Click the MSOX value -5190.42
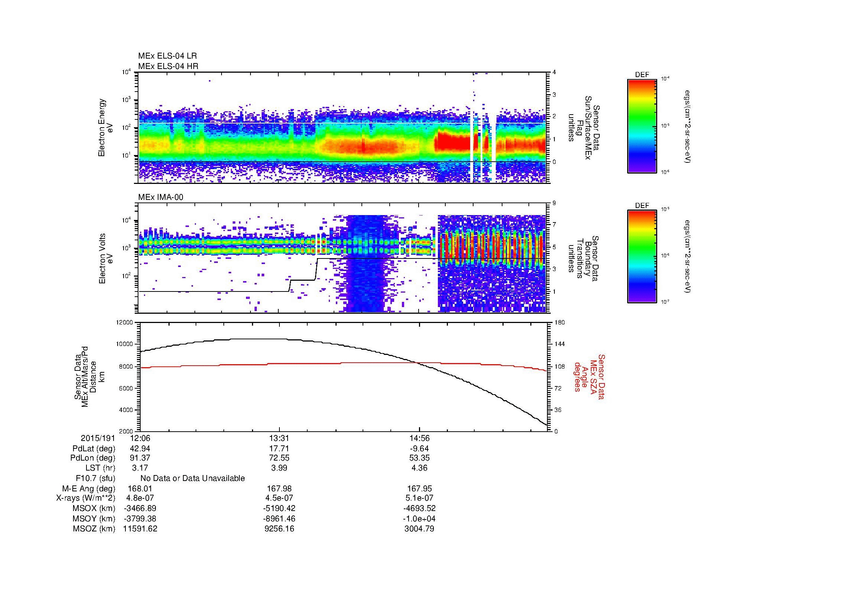868x613 pixels. pyautogui.click(x=279, y=509)
